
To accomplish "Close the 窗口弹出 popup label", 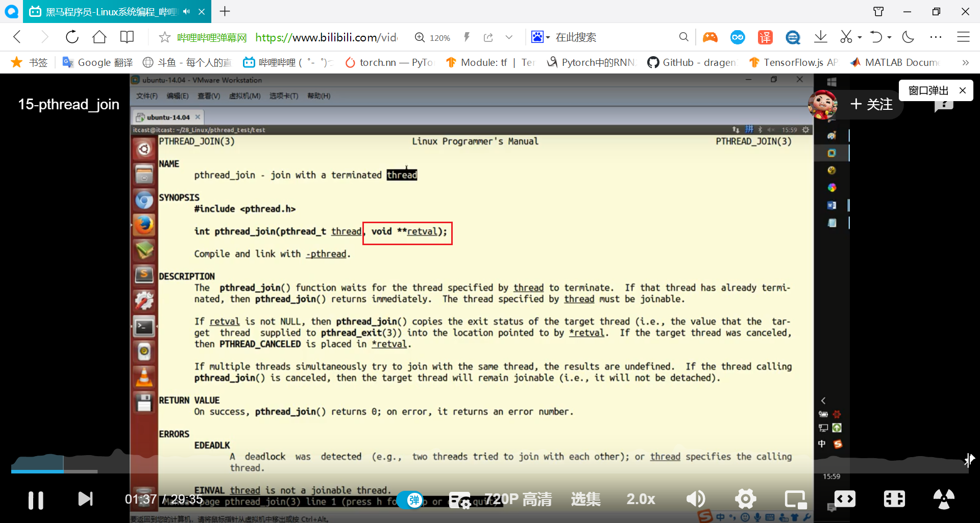I will coord(963,90).
